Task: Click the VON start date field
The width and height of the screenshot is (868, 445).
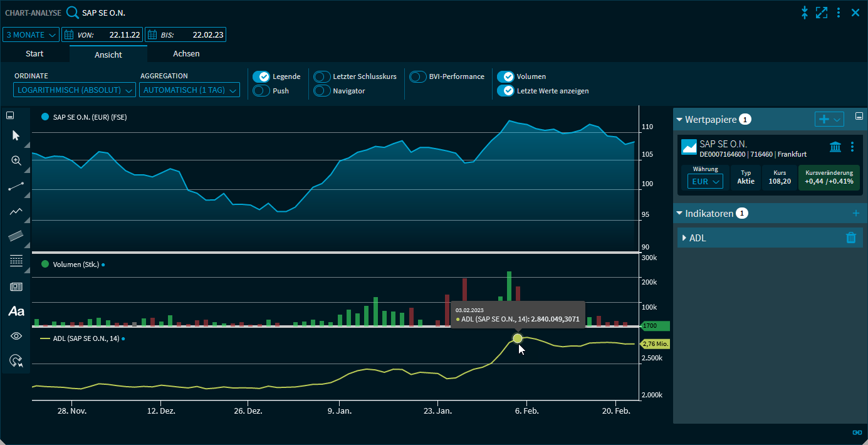Action: click(102, 34)
